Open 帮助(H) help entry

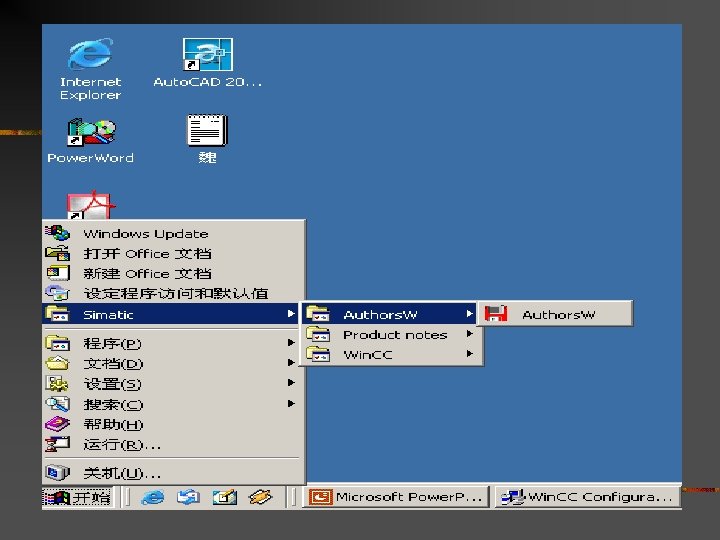[x=173, y=424]
